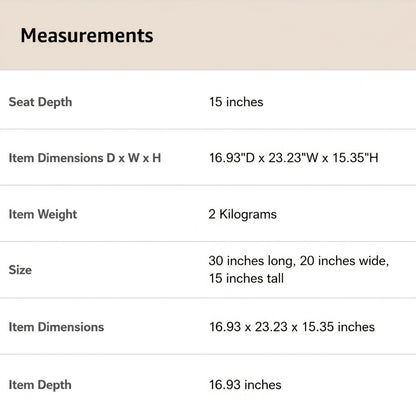The image size is (416, 416).
Task: Click the 30 inches long, 20 inches wide text
Action: tap(299, 261)
